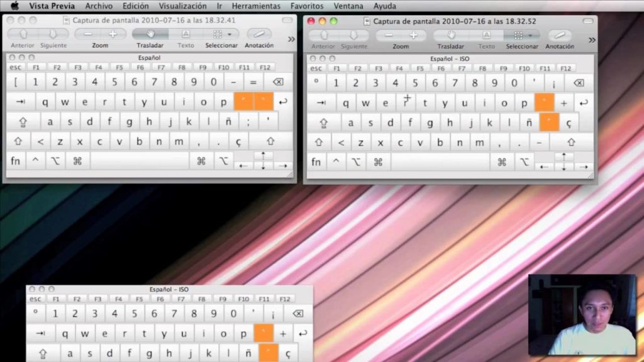Click Anterior arrow in 18.32.41 window

(23, 34)
